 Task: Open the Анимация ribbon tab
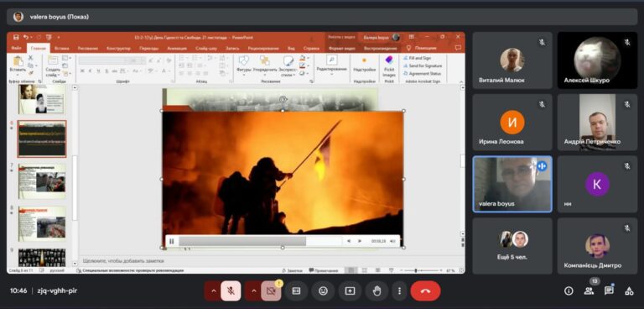click(177, 48)
